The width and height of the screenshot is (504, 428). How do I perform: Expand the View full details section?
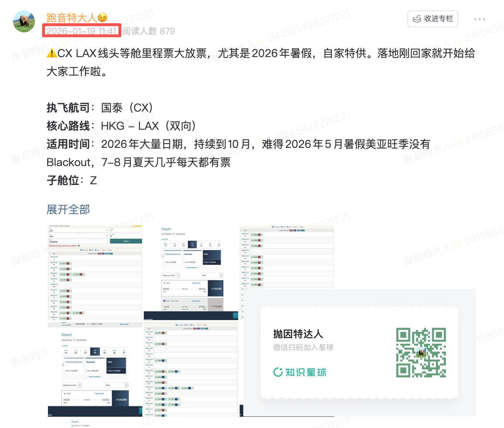(192, 267)
